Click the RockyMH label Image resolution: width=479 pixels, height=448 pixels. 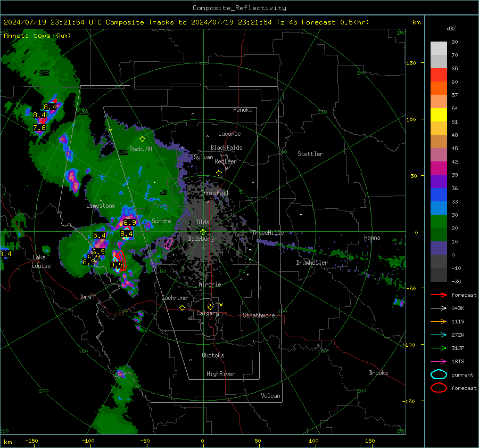141,149
